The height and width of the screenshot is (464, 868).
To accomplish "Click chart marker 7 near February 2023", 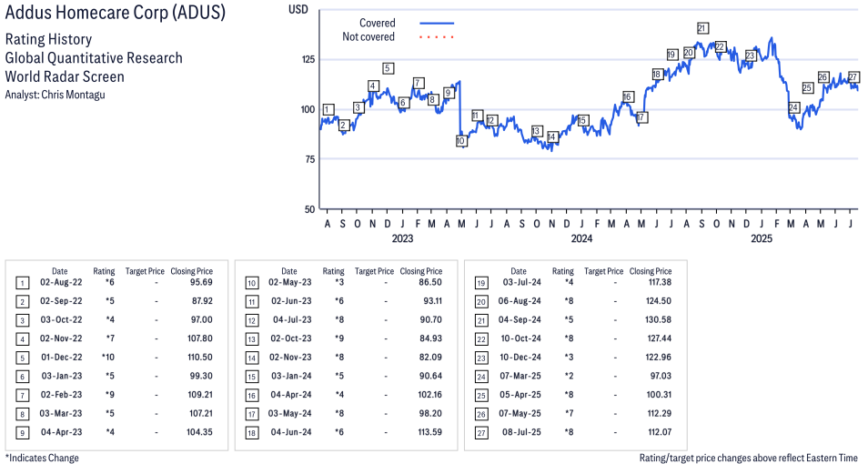I will [x=419, y=83].
